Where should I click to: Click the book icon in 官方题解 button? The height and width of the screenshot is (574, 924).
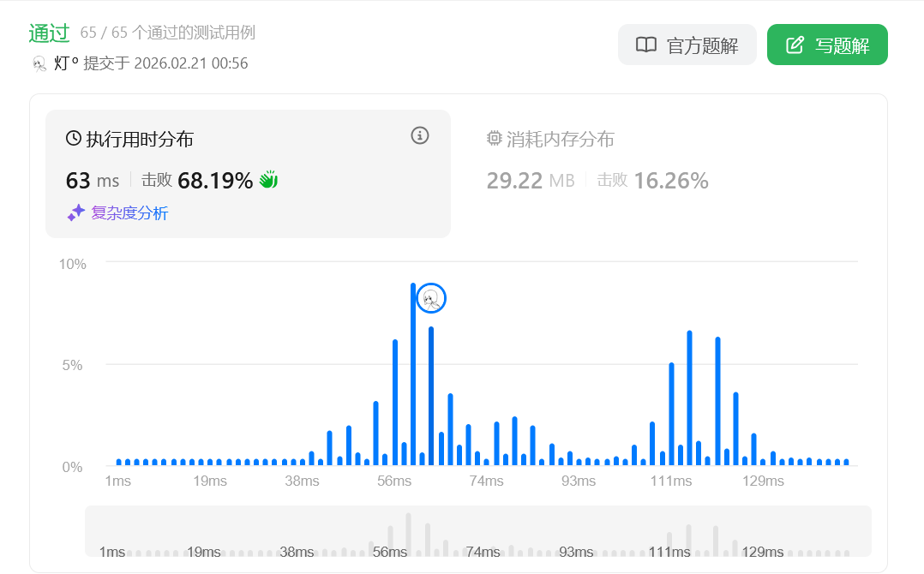[645, 45]
